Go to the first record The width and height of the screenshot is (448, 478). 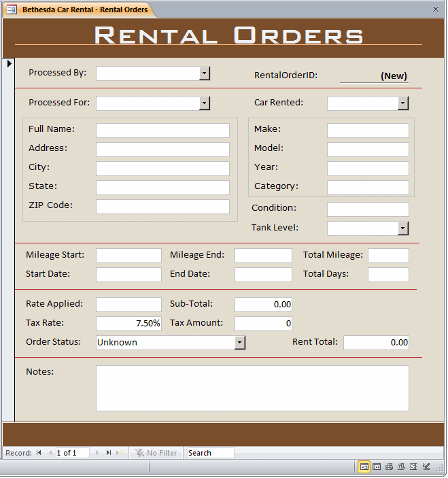tap(39, 453)
